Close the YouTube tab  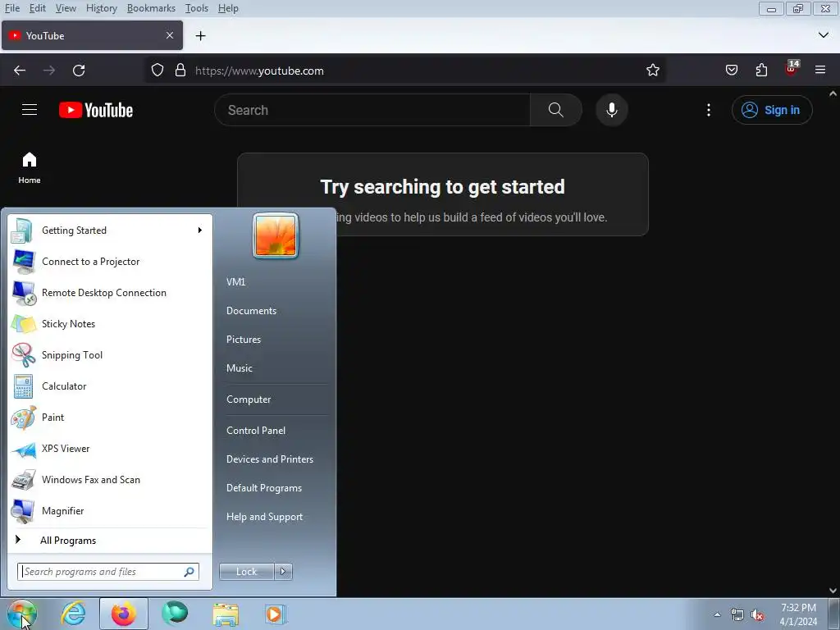tap(170, 35)
